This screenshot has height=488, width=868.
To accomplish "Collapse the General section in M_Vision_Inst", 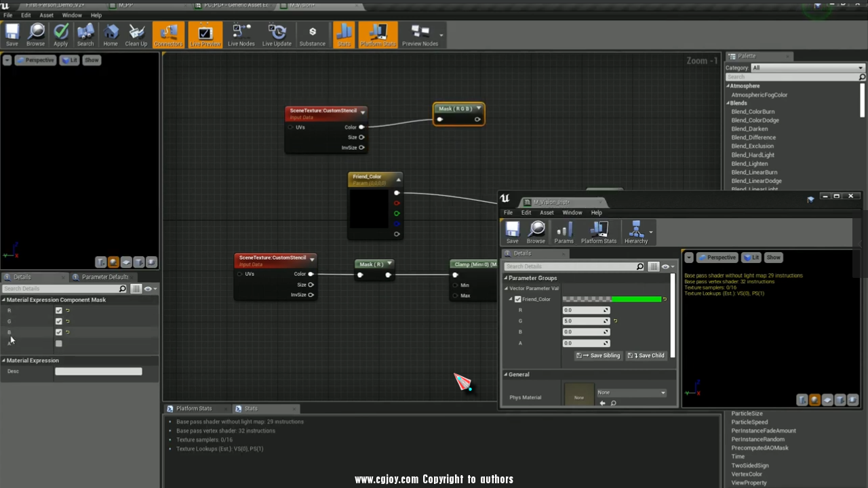I will 506,374.
